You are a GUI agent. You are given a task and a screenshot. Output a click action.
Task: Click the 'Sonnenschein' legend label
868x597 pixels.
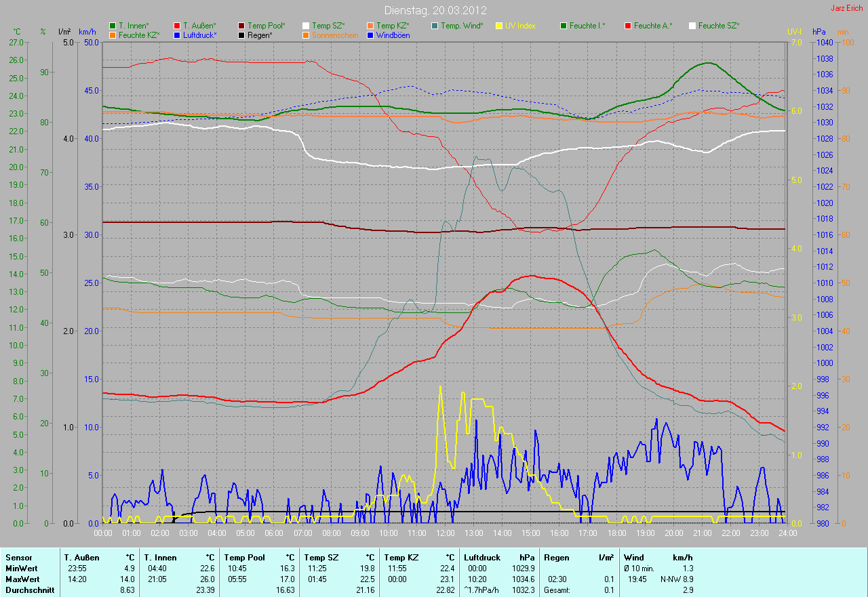334,35
